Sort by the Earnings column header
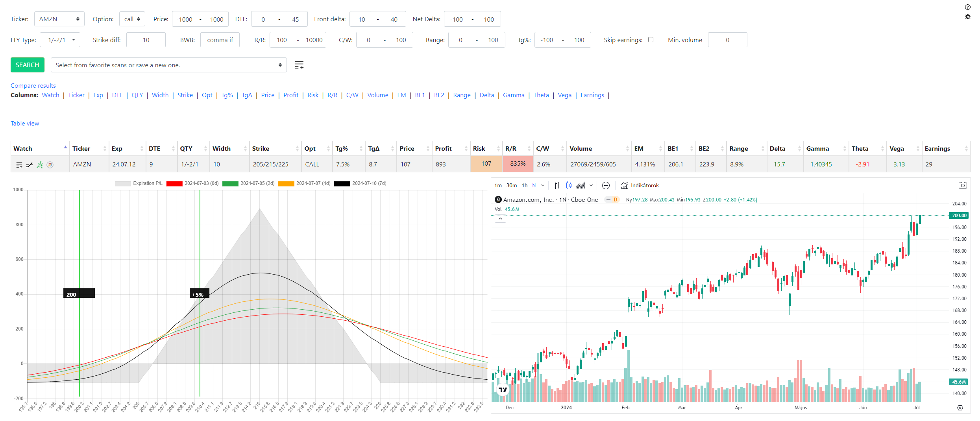980x421 pixels. [x=946, y=148]
